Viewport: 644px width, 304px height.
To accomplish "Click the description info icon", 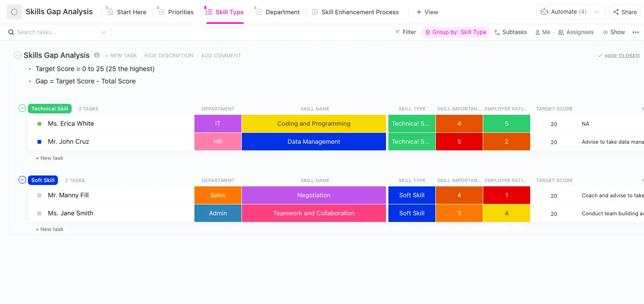I will pos(97,55).
